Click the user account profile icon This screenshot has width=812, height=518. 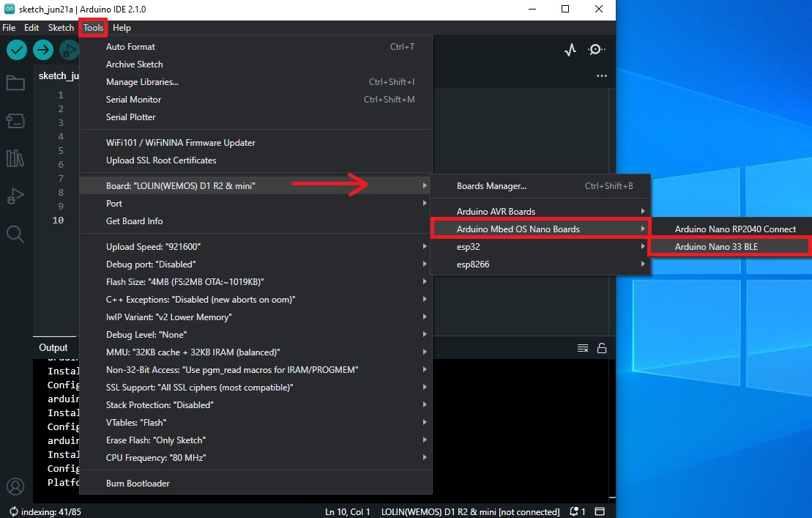[15, 487]
